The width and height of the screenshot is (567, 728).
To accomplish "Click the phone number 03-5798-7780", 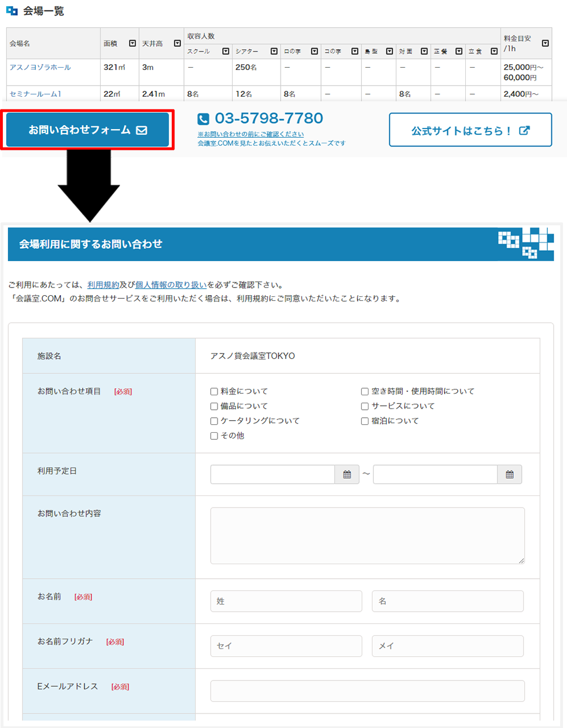I will point(269,119).
